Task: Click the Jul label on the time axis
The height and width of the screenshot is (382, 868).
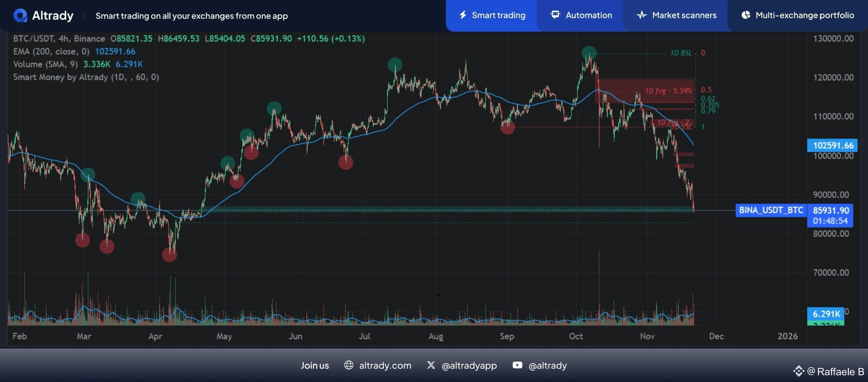Action: pos(364,336)
